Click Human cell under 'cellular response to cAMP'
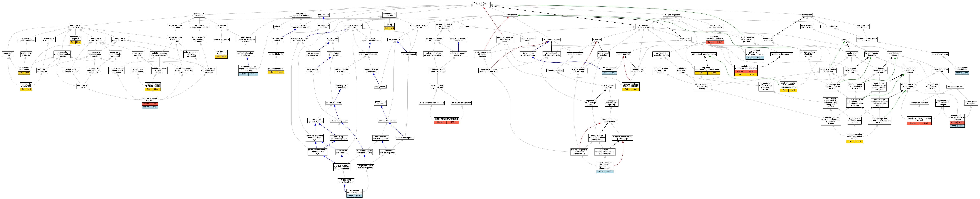 click(146, 104)
